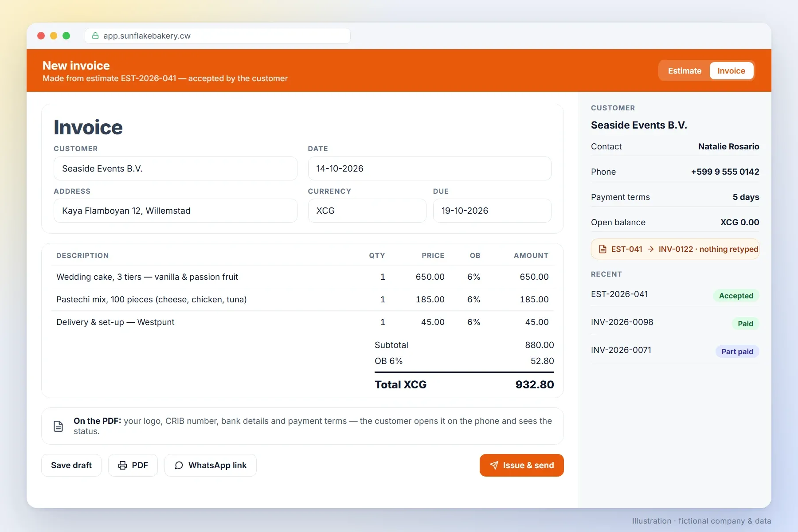Click the PDF button
The width and height of the screenshot is (798, 532).
click(x=133, y=465)
